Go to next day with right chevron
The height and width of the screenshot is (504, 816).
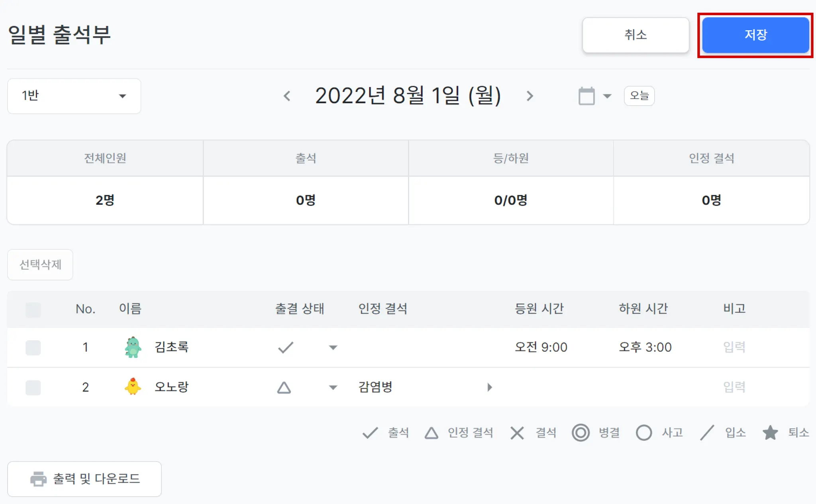tap(530, 96)
